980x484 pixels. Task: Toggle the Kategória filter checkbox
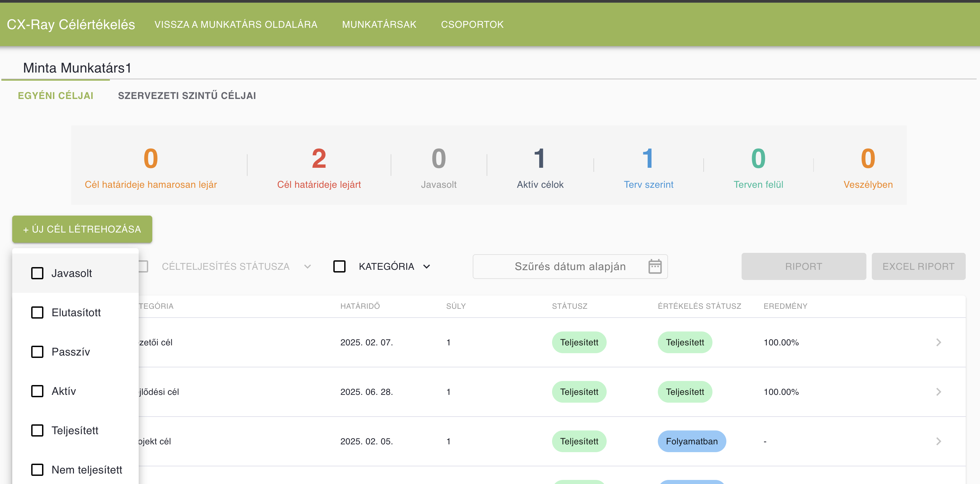[339, 266]
